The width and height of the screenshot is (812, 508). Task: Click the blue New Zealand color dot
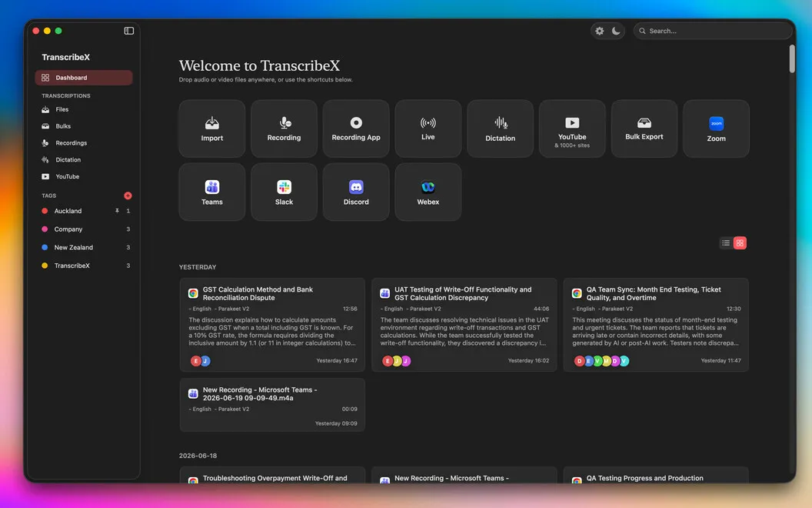45,247
